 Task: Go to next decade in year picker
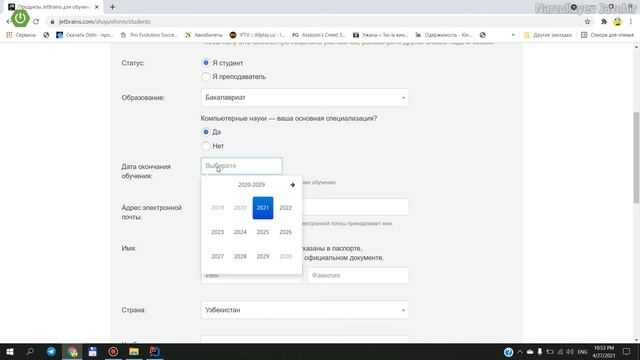(x=292, y=185)
